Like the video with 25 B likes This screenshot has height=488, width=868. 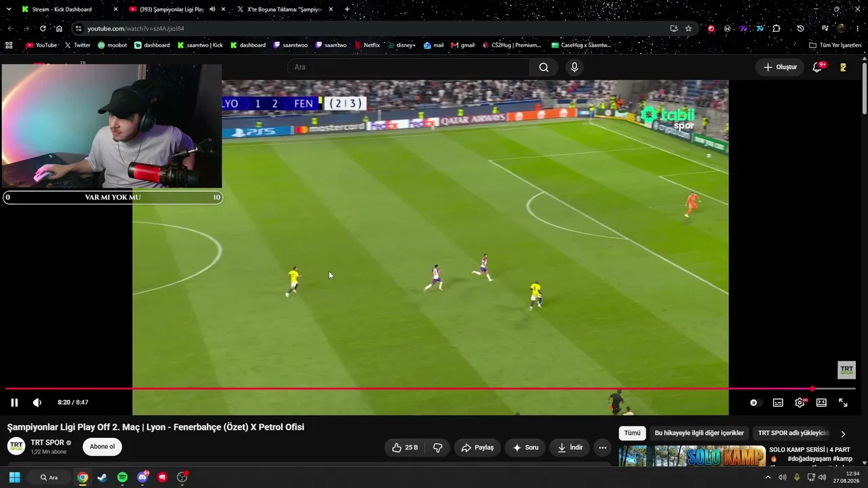tap(404, 447)
